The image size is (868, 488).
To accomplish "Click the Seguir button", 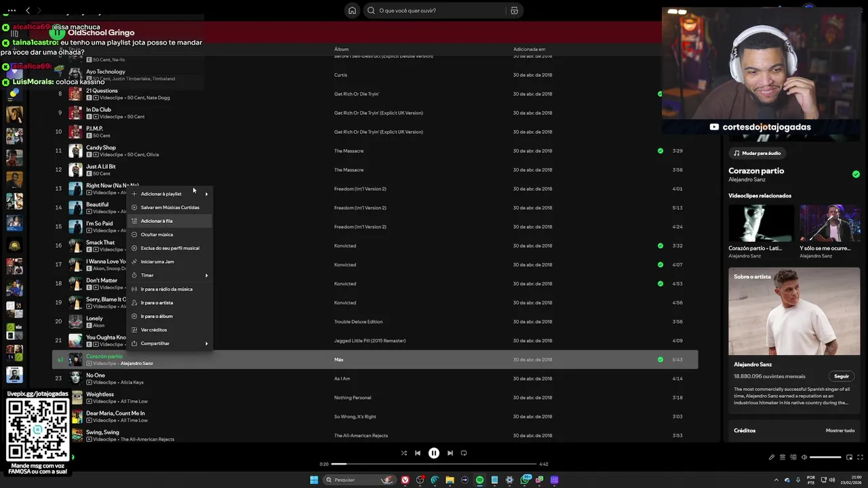I will coord(842,376).
